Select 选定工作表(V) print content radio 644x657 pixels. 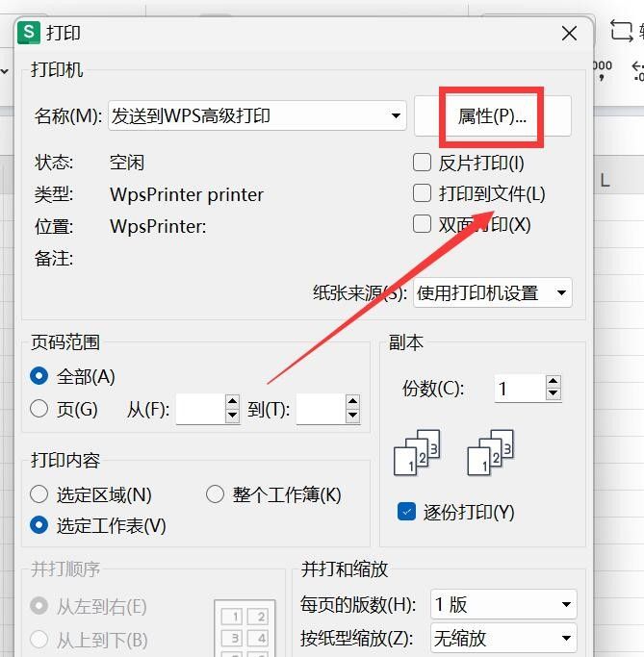click(x=39, y=525)
